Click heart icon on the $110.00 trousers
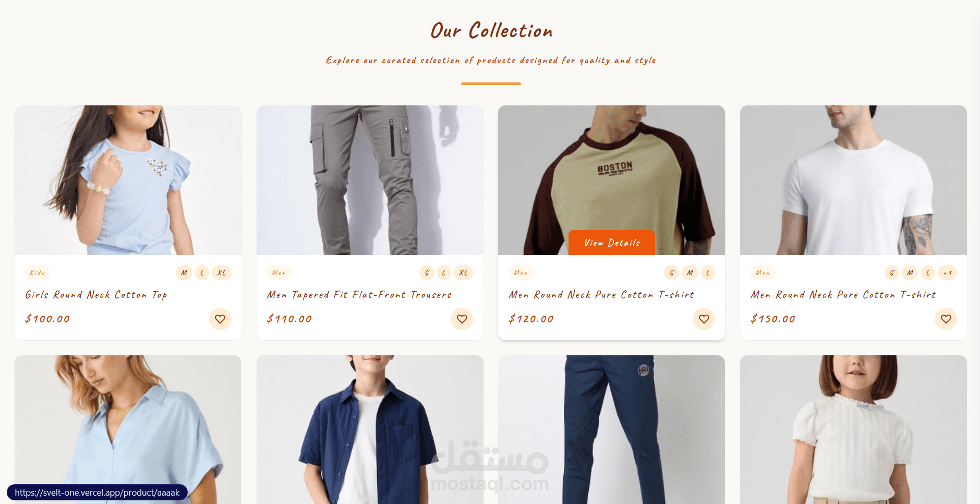The image size is (980, 504). [x=462, y=319]
